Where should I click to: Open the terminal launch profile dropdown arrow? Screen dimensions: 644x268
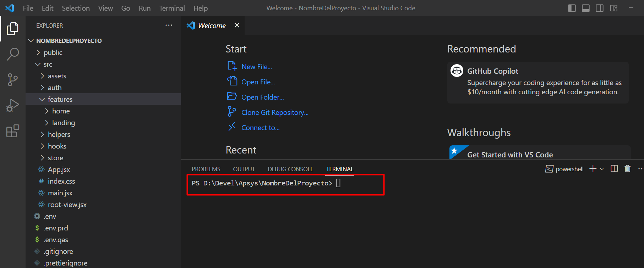[602, 169]
